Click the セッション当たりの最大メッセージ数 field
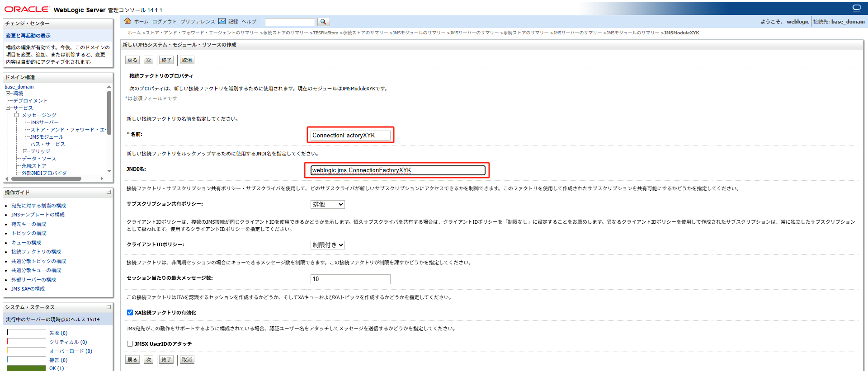The image size is (868, 371). [x=350, y=279]
